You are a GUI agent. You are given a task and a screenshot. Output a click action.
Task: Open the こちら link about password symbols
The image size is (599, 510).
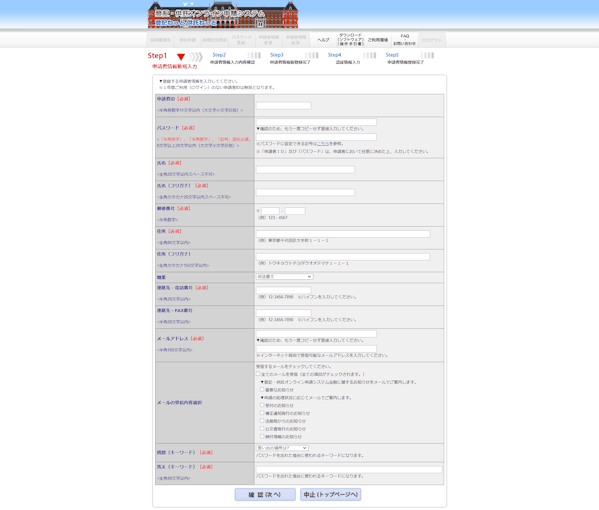323,144
